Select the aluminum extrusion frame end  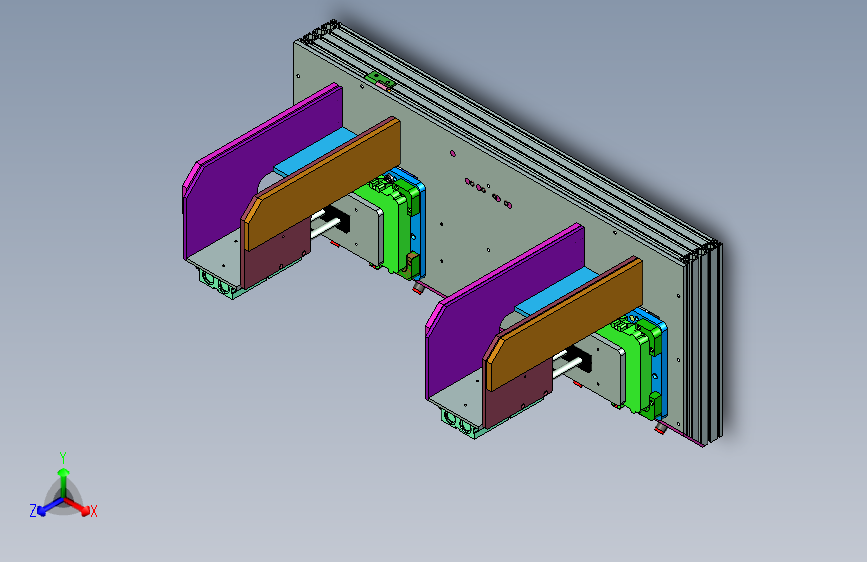point(703,343)
